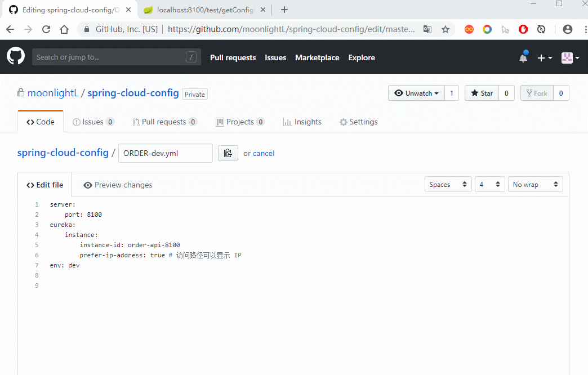
Task: Click the 'server:' code line
Action: point(63,204)
